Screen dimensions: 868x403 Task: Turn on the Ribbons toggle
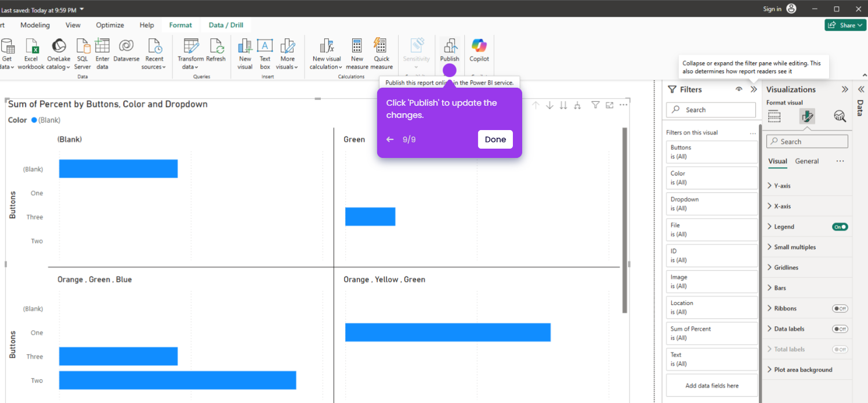(840, 308)
